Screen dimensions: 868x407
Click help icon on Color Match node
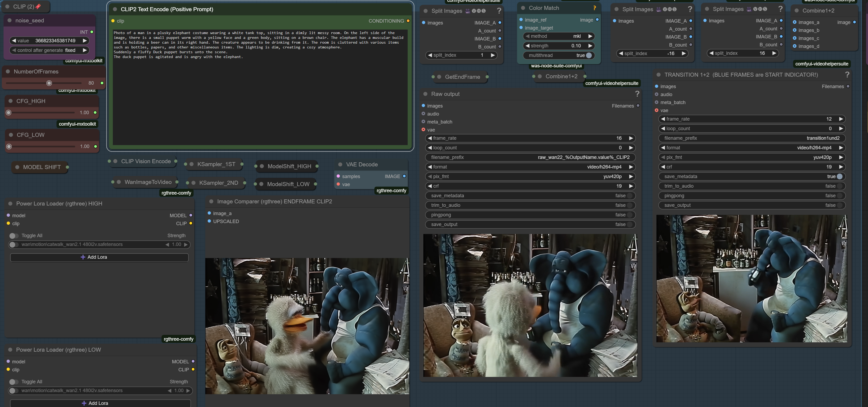[x=594, y=8]
